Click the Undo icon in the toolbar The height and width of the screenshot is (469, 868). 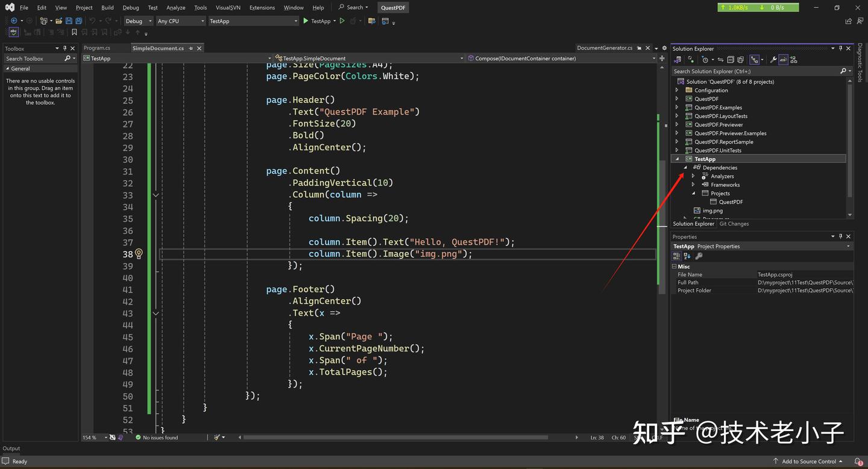(92, 21)
